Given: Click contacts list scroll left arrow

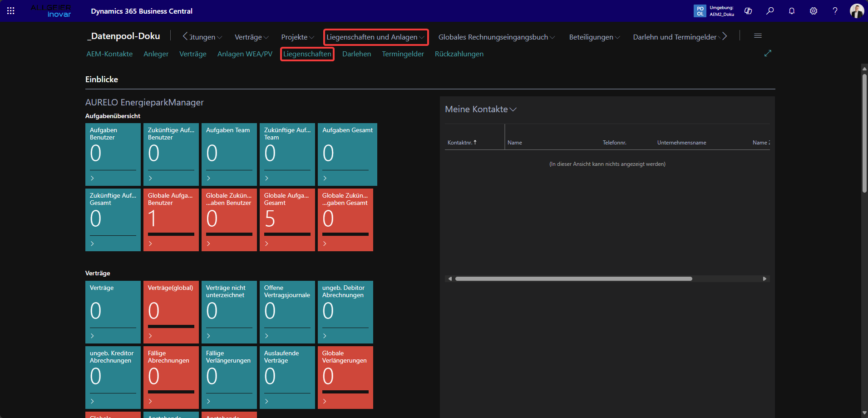Looking at the screenshot, I should coord(450,279).
